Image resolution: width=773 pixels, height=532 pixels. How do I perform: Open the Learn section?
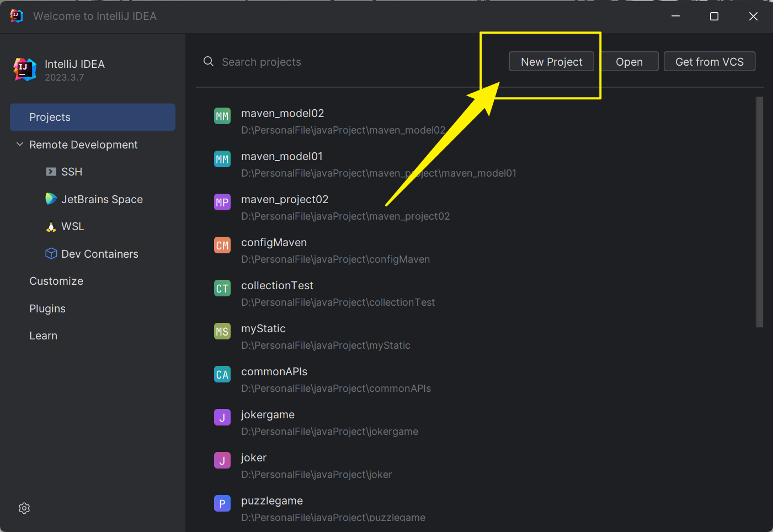point(43,336)
